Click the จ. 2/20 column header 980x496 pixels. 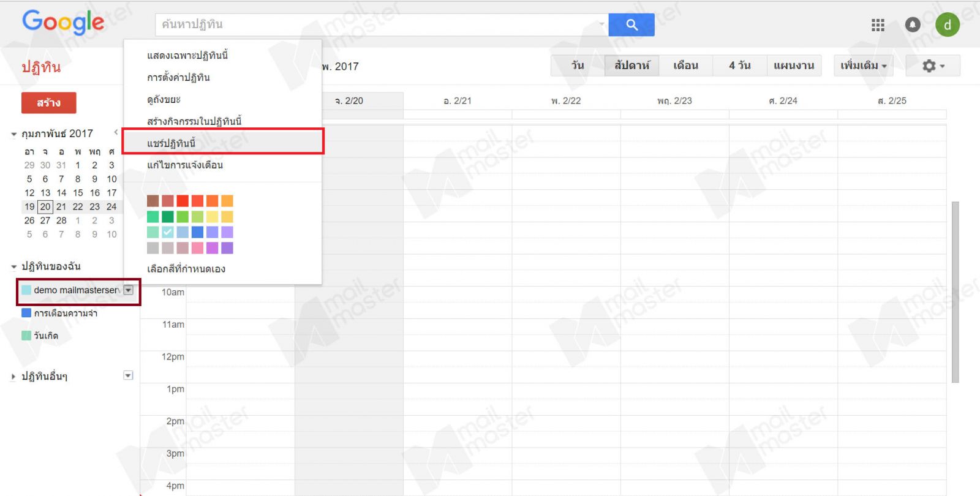coord(349,101)
